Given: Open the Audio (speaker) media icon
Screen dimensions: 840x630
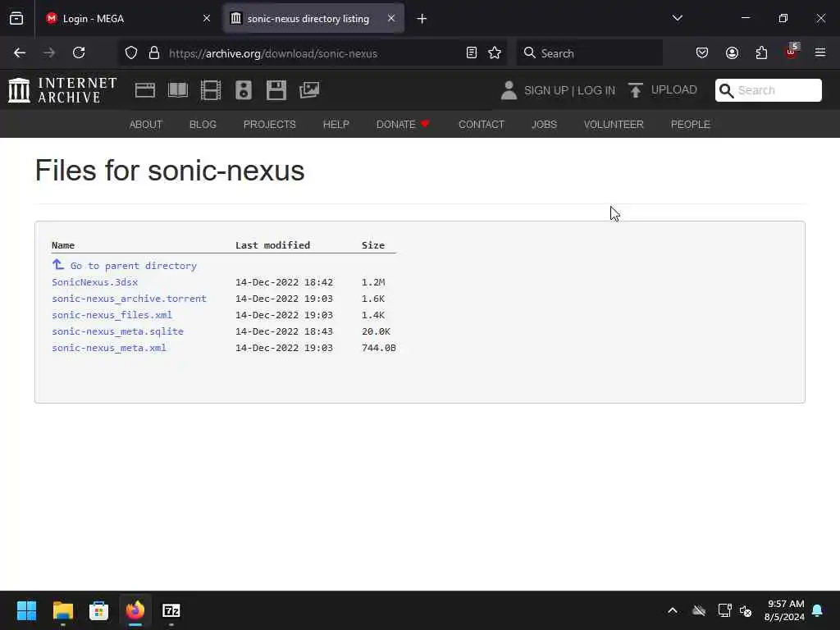Looking at the screenshot, I should coord(243,90).
